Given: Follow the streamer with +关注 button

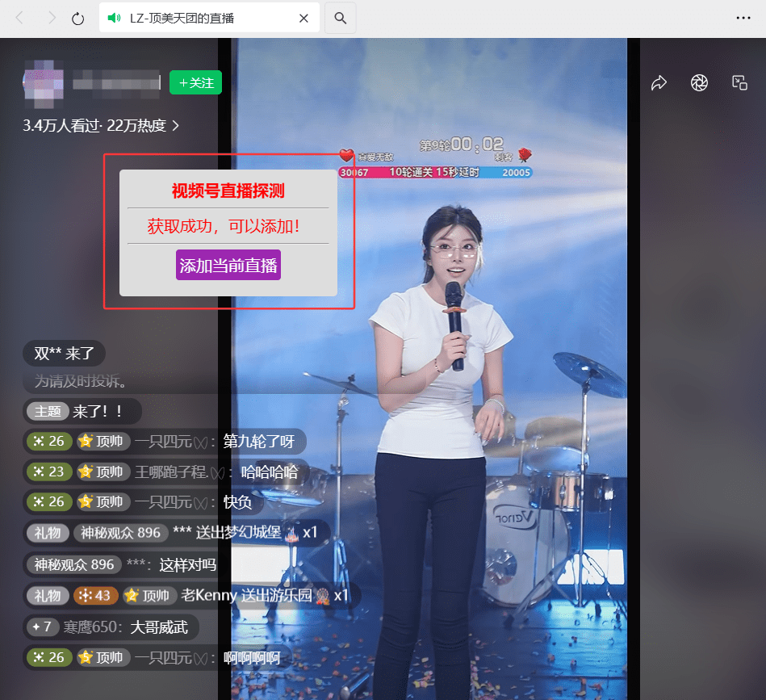Looking at the screenshot, I should coord(195,82).
